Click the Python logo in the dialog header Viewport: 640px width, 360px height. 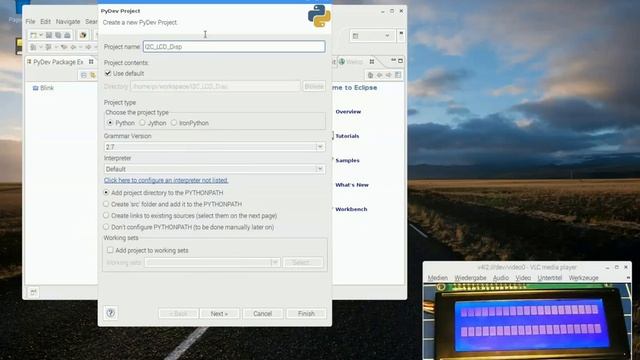click(319, 16)
